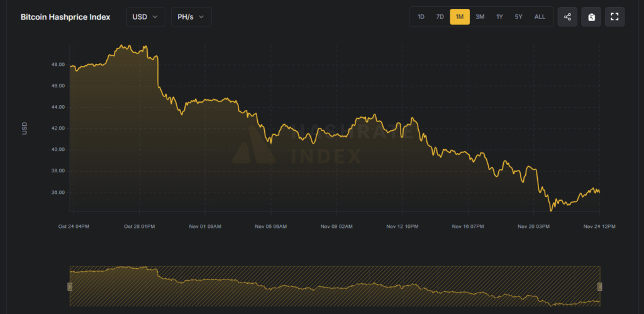Screen dimensions: 644x314
Task: Click the share chart icon
Action: click(x=567, y=17)
